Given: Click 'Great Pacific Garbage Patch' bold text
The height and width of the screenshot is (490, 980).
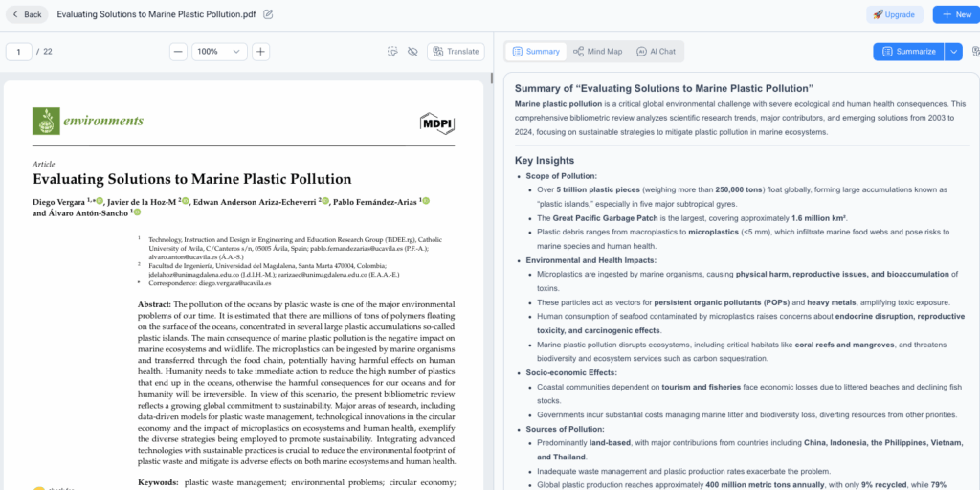Looking at the screenshot, I should tap(606, 218).
